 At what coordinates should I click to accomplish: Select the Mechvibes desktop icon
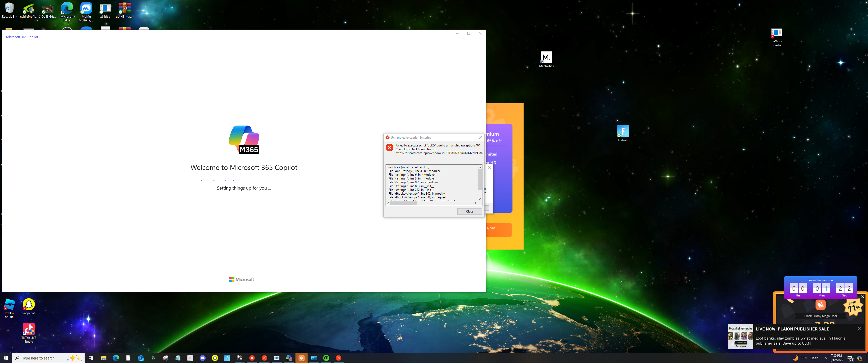(546, 59)
